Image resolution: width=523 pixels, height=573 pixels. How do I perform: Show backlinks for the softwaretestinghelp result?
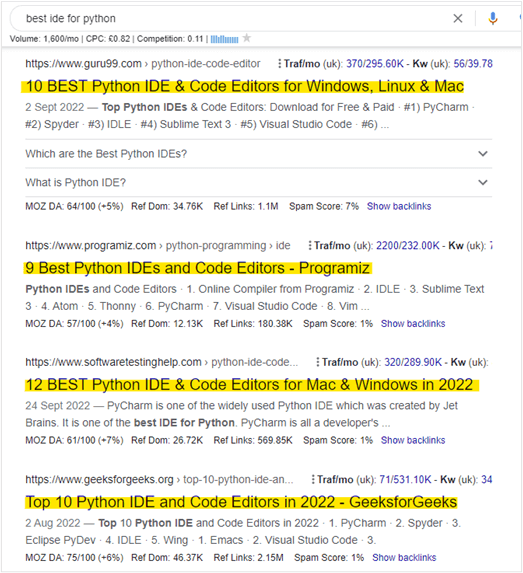[x=413, y=440]
